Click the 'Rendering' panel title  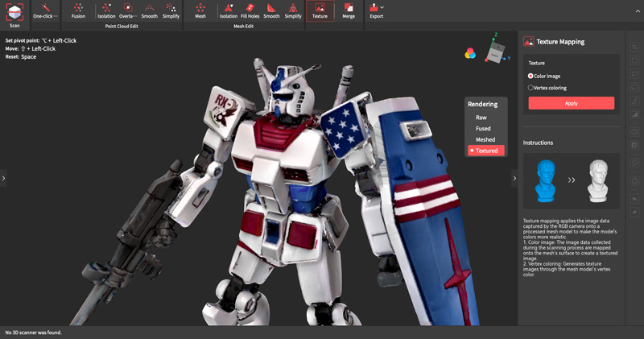[x=482, y=104]
